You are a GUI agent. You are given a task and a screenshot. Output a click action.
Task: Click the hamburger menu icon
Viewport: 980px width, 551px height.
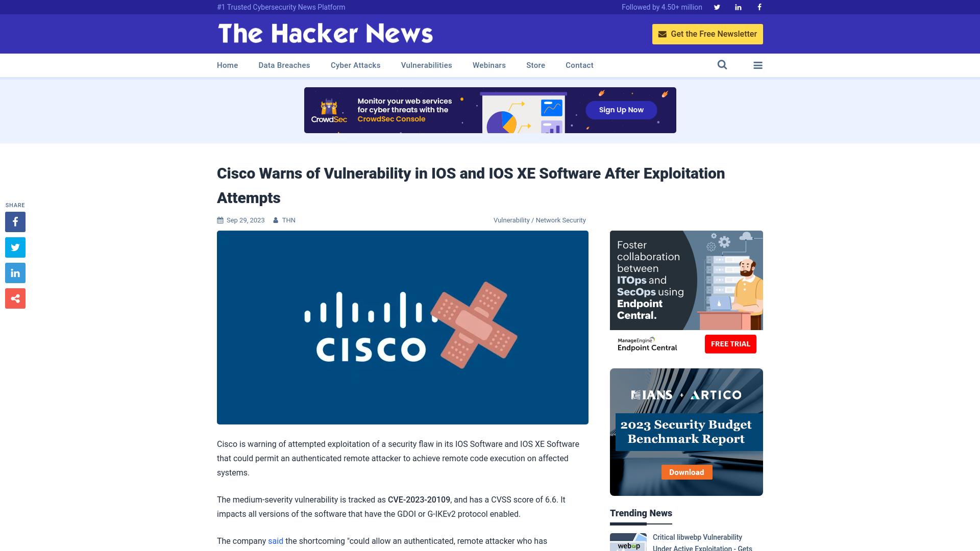click(x=758, y=65)
